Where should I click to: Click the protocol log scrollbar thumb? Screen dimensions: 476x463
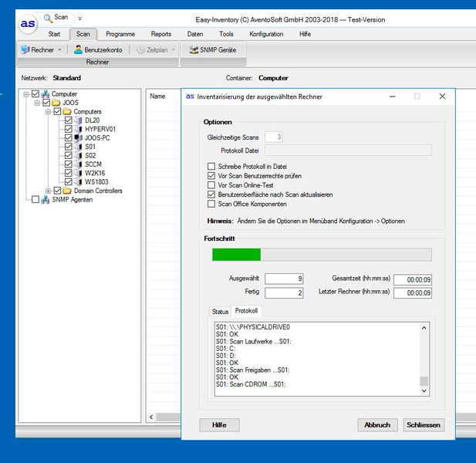click(424, 381)
